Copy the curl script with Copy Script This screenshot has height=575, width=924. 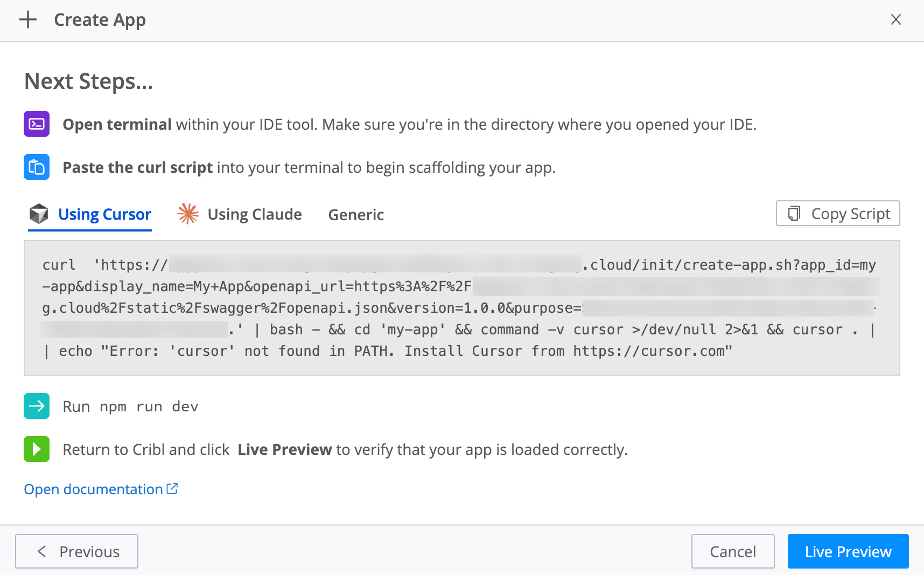tap(838, 214)
